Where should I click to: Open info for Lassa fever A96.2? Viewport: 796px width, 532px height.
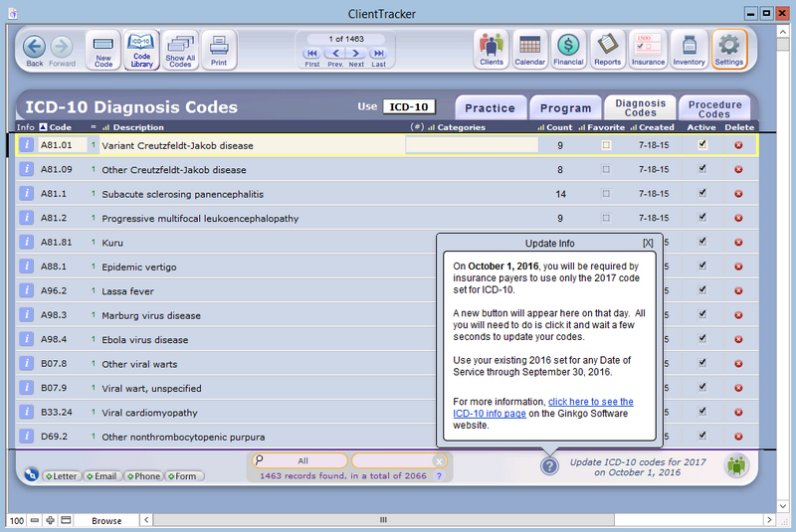(27, 290)
